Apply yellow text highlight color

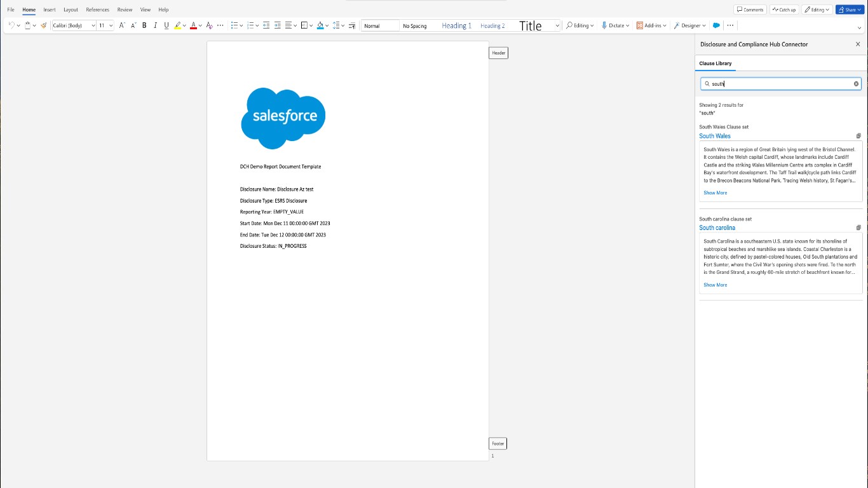point(178,25)
